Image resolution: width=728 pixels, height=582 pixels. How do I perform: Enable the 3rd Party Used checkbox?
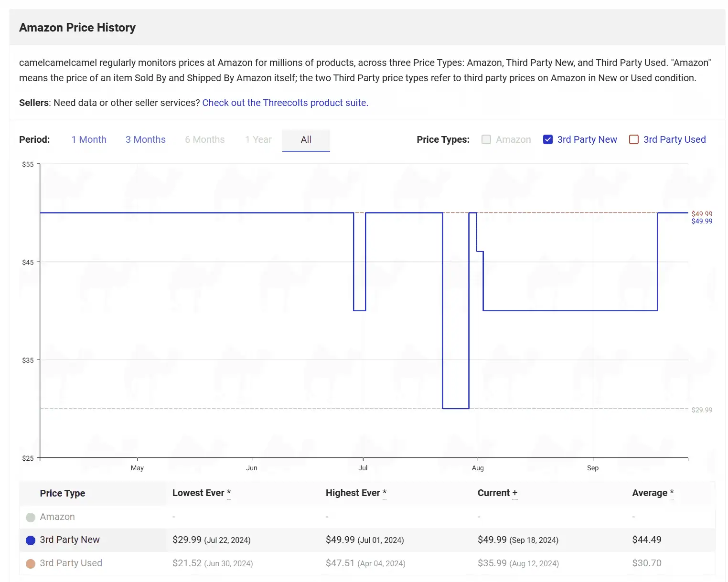634,139
